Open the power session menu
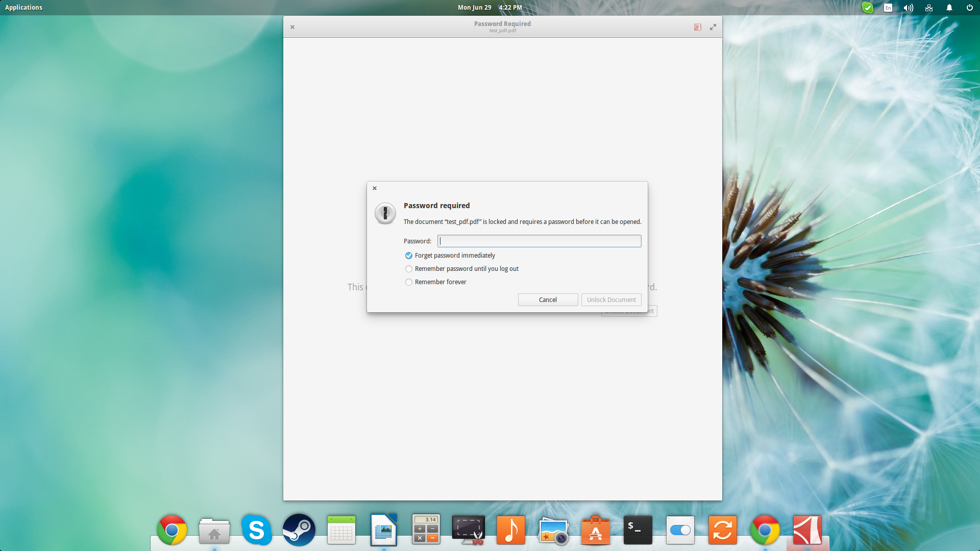This screenshot has width=980, height=551. coord(969,8)
